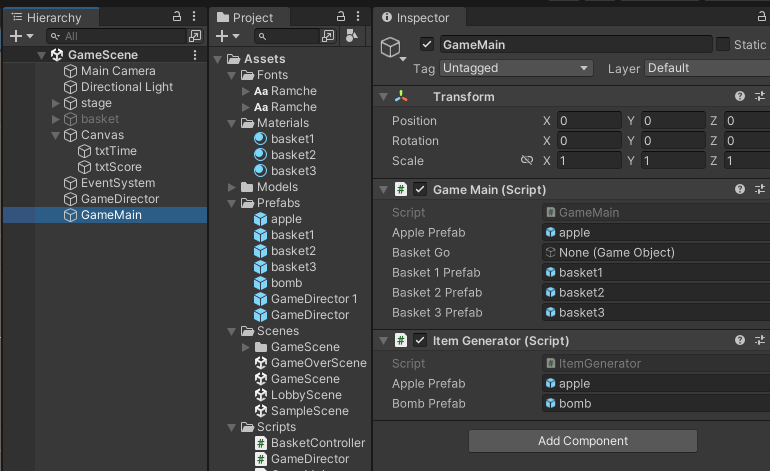Viewport: 770px width, 471px height.
Task: Select txtScore in Hierarchy
Action: point(118,167)
